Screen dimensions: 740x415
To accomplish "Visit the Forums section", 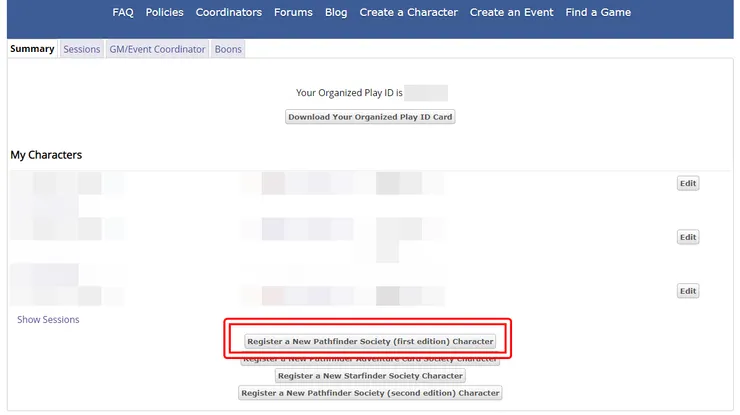I will pyautogui.click(x=293, y=13).
